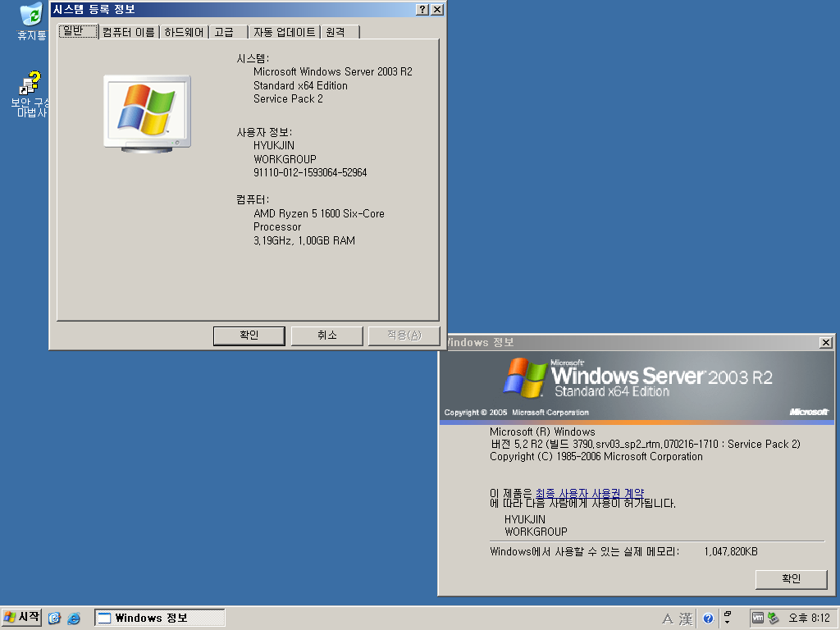Image resolution: width=840 pixels, height=630 pixels.
Task: Click the Safely Remove Hardware tray icon
Action: tap(773, 619)
